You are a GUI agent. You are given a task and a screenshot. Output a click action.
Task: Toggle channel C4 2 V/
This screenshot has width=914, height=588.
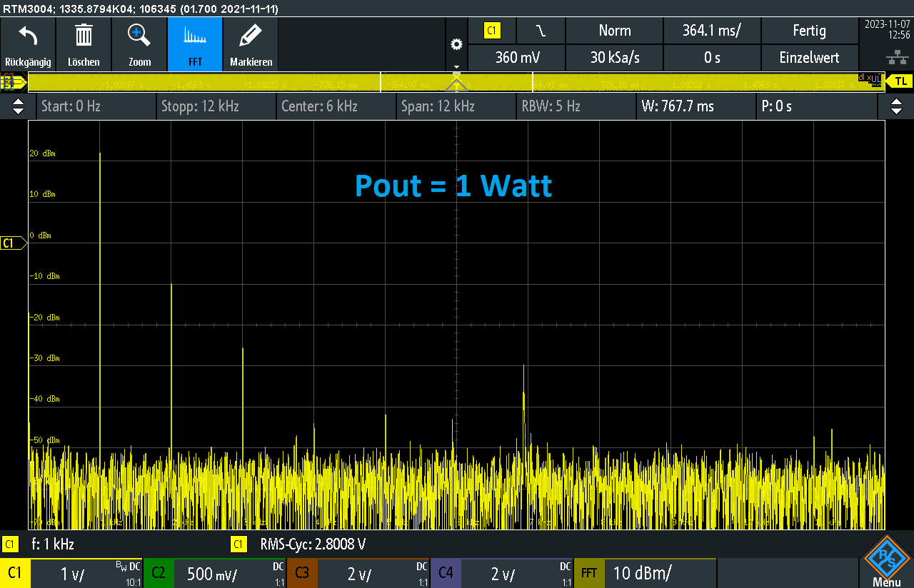(502, 573)
